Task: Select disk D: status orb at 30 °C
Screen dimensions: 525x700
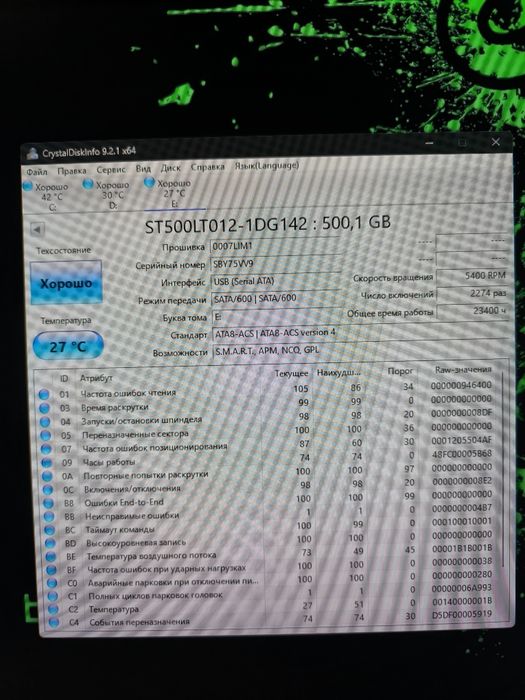Action: click(88, 184)
